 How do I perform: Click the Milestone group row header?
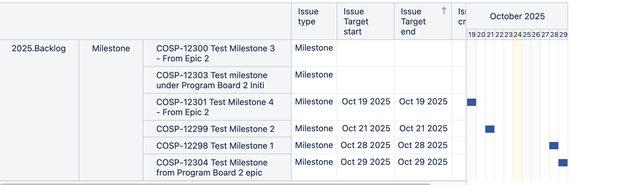coord(111,48)
